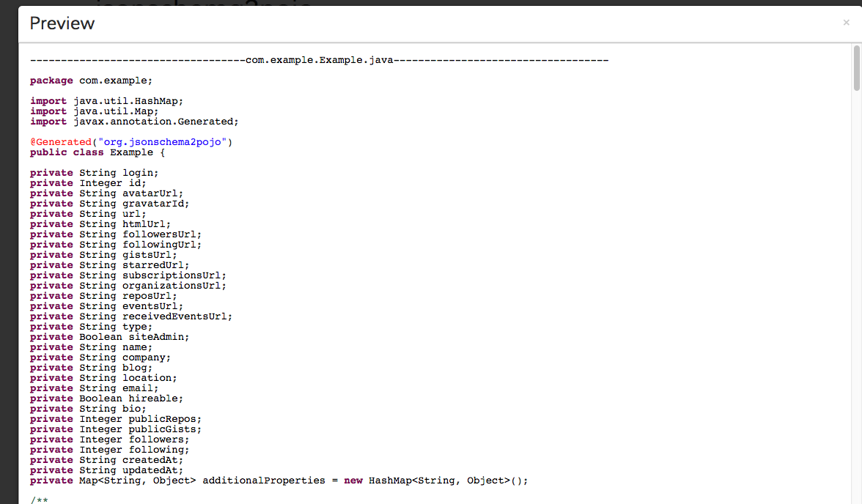Click the 'private Boolean siteAdmin;' line
The image size is (862, 504).
(x=109, y=337)
